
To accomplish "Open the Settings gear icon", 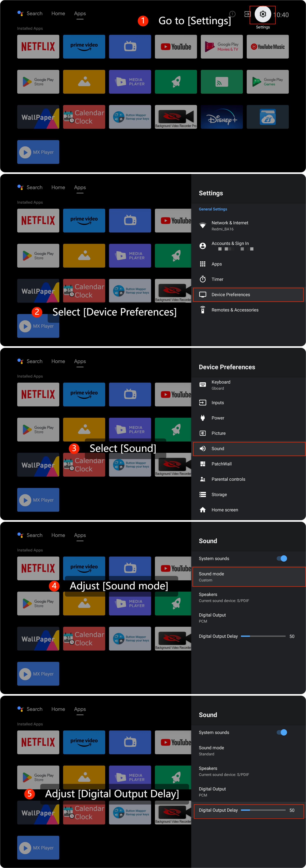I will pyautogui.click(x=263, y=14).
